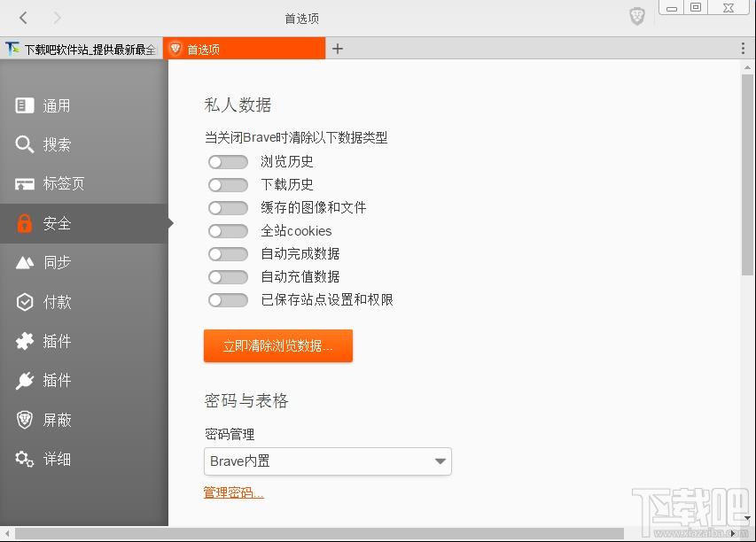Toggle 已保存站点设置和权限 switch

tap(228, 300)
